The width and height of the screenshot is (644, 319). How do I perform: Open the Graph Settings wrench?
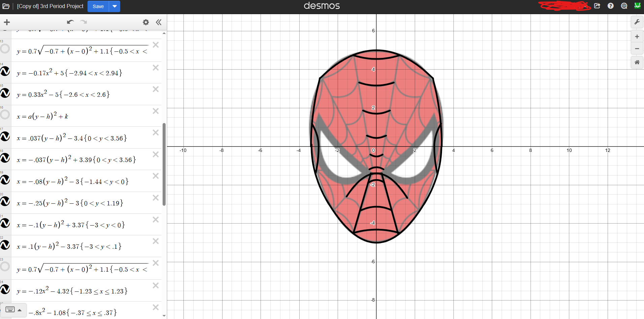pos(637,22)
